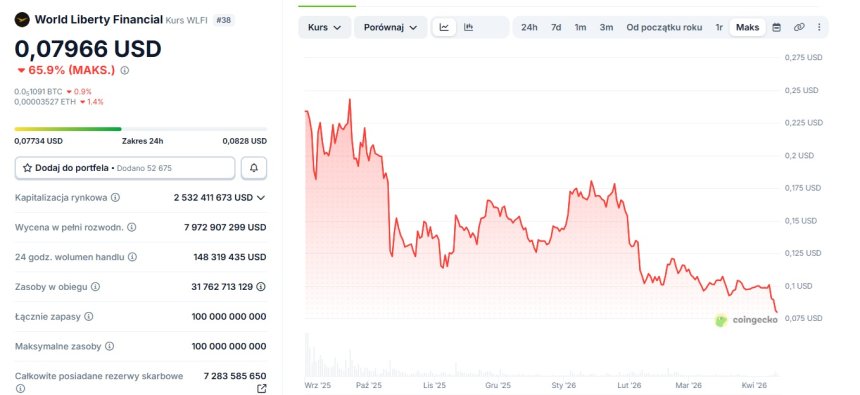Click info icon next to Zasoby w obiegu
Viewport: 860px width, 395px height.
coord(95,286)
